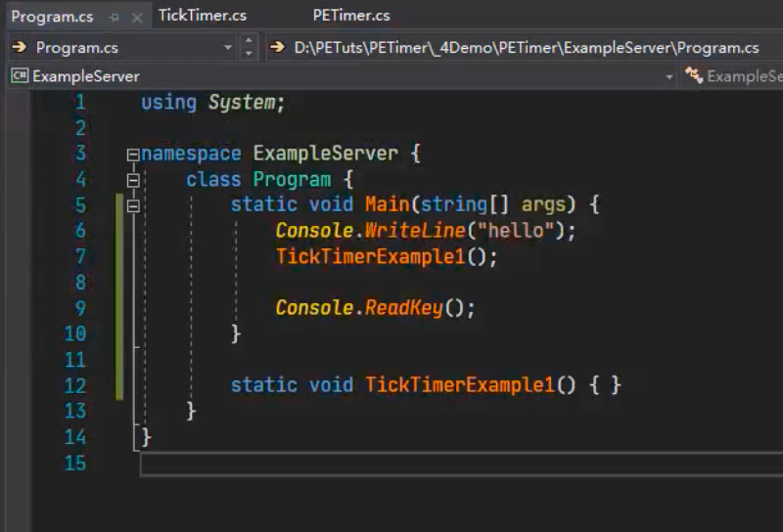Click the arrow icon before the file path
This screenshot has height=532, width=783.
point(278,47)
